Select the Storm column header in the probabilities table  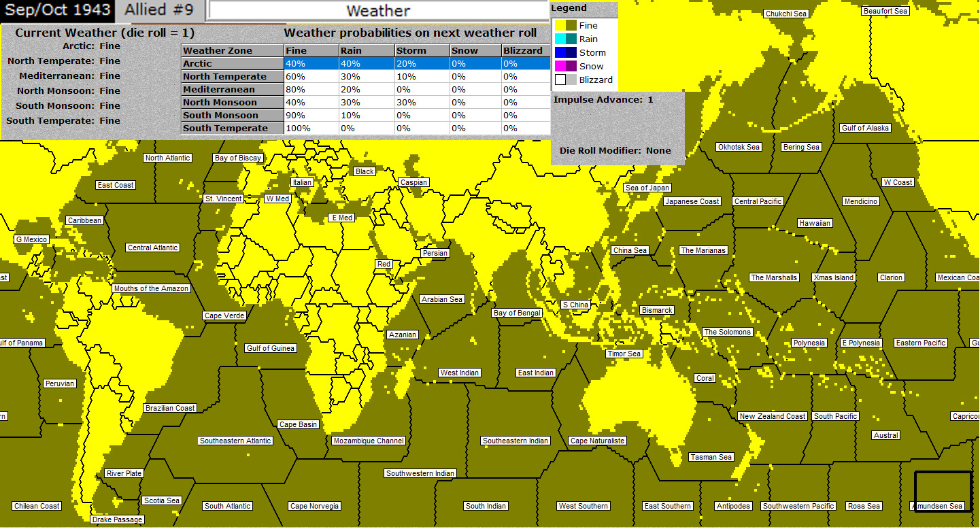tap(422, 50)
